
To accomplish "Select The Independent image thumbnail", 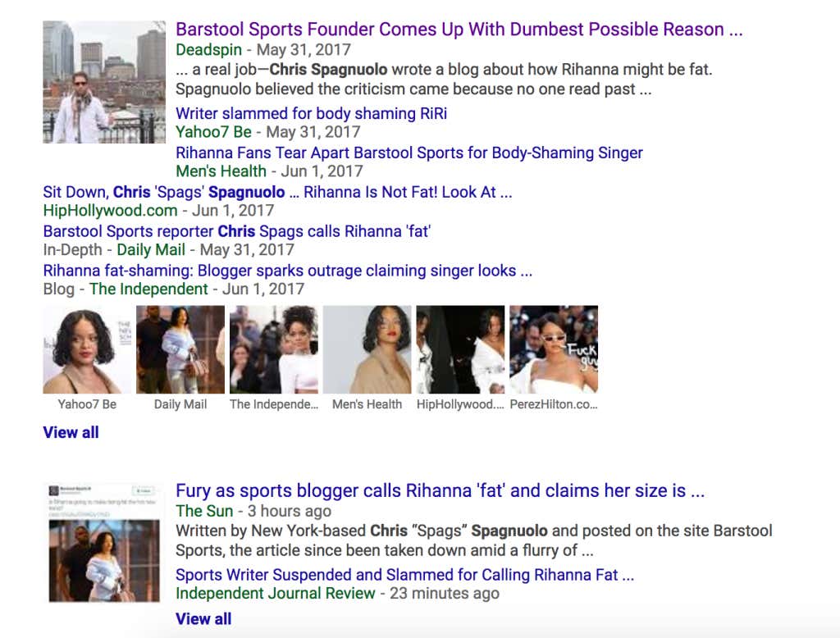I will pyautogui.click(x=274, y=349).
